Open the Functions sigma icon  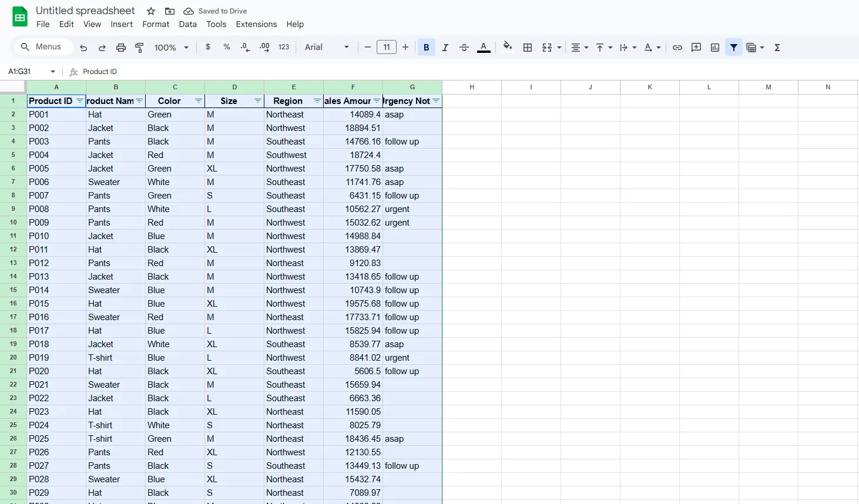(777, 48)
